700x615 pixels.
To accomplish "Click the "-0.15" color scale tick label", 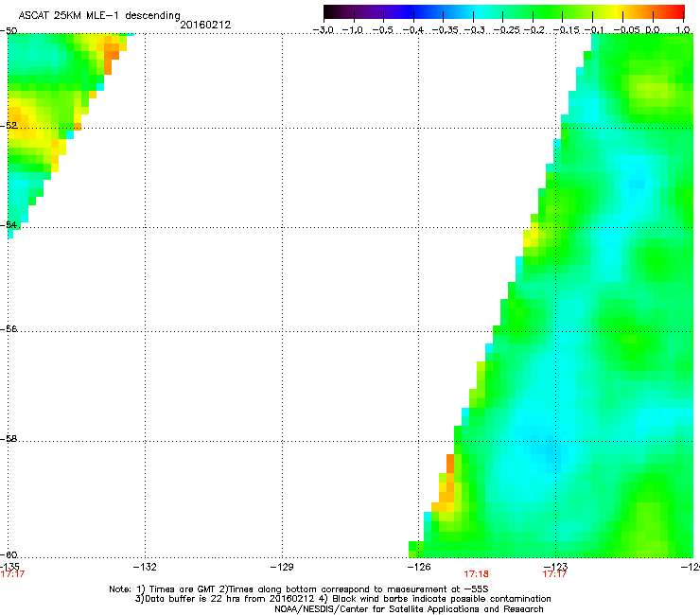I will point(566,30).
